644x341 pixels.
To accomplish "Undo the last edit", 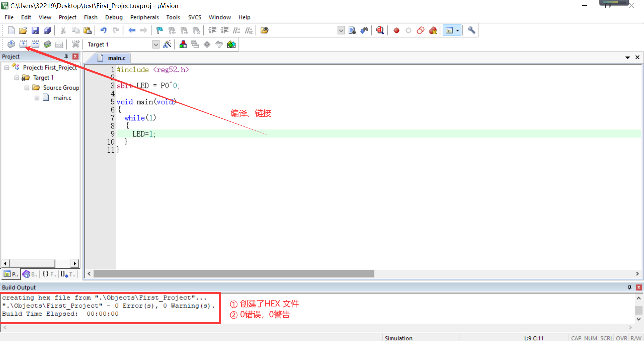I will coord(103,30).
